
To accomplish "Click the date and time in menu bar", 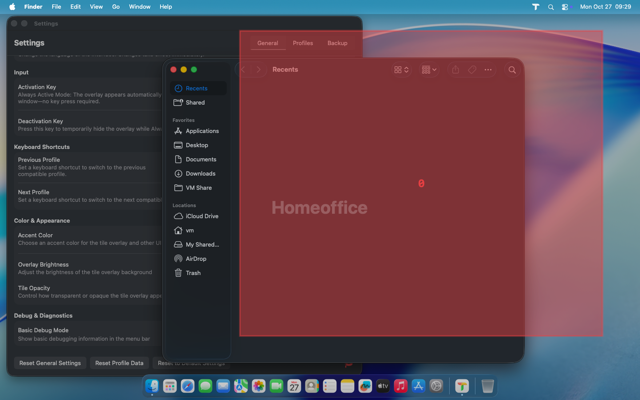I will coord(605,7).
